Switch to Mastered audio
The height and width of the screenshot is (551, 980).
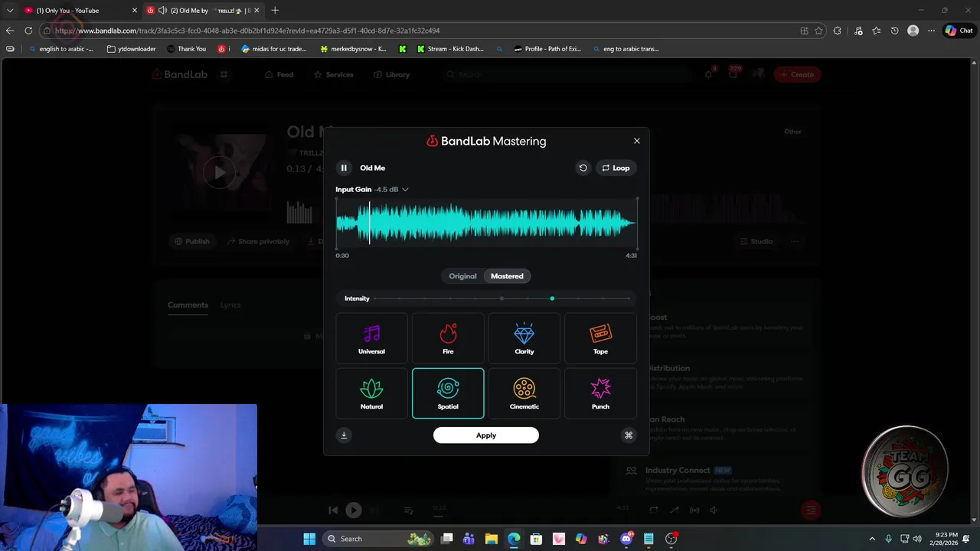coord(507,276)
